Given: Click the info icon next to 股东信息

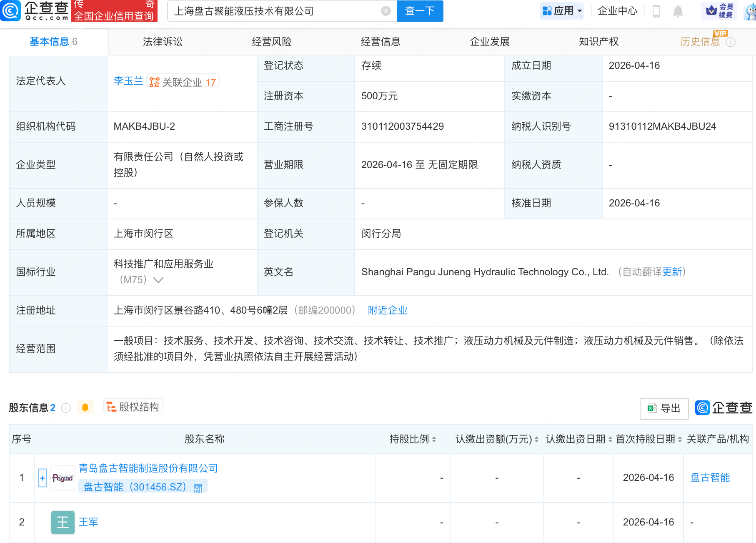Looking at the screenshot, I should tap(66, 408).
